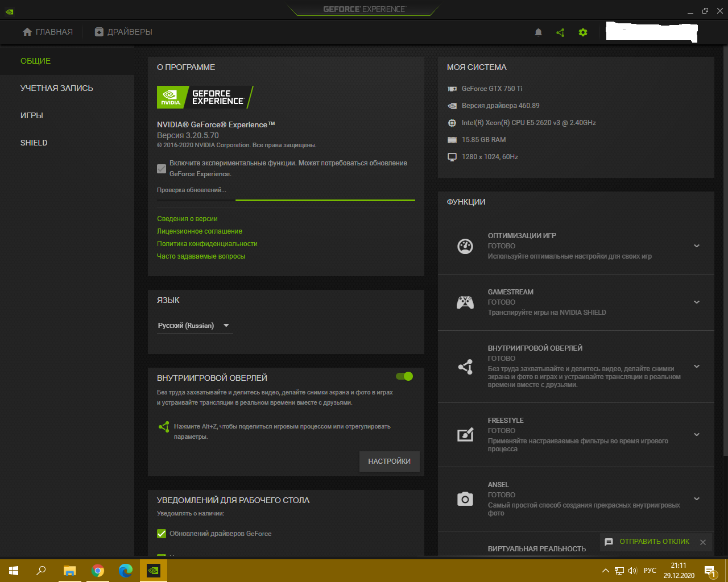Open the language dropdown Русский (Russian)
Image resolution: width=728 pixels, height=582 pixels.
click(x=195, y=326)
